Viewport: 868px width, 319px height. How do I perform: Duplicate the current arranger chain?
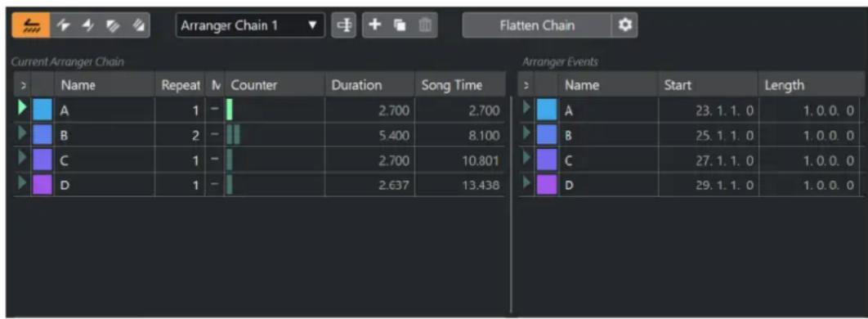tap(399, 25)
